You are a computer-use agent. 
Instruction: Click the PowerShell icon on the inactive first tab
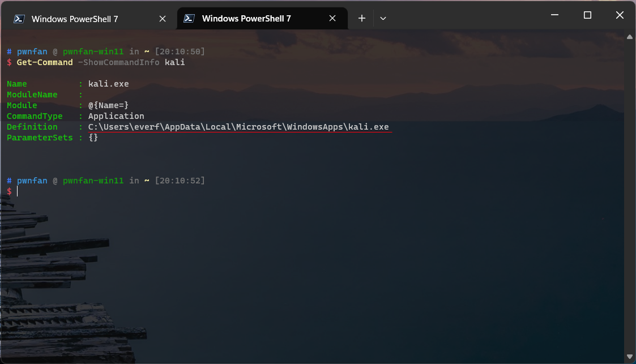[19, 19]
